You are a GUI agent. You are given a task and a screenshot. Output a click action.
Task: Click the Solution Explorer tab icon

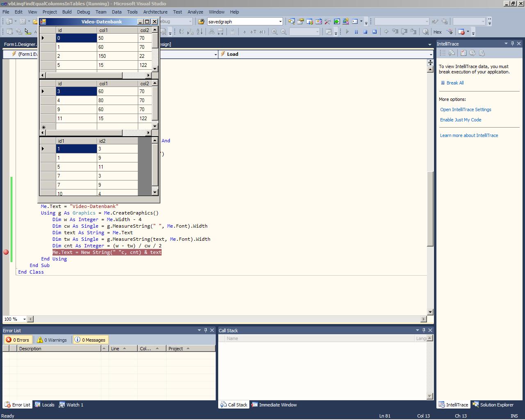click(x=476, y=405)
